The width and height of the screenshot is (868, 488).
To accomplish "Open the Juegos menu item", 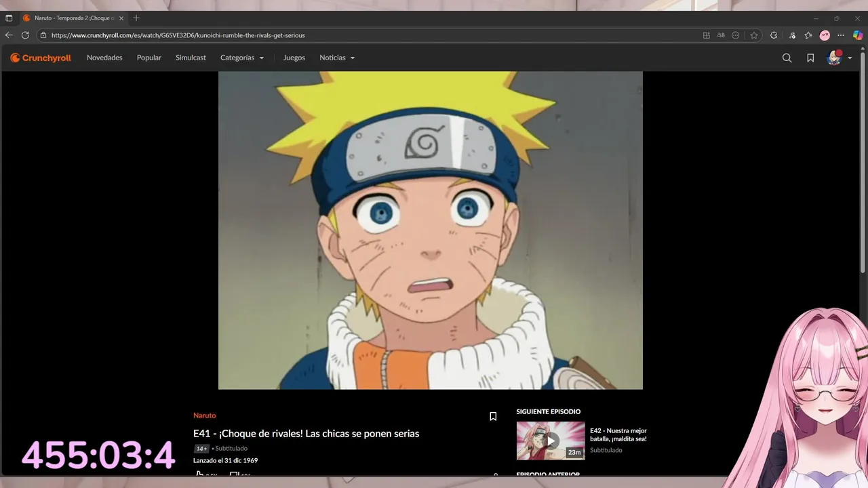I will pos(294,58).
